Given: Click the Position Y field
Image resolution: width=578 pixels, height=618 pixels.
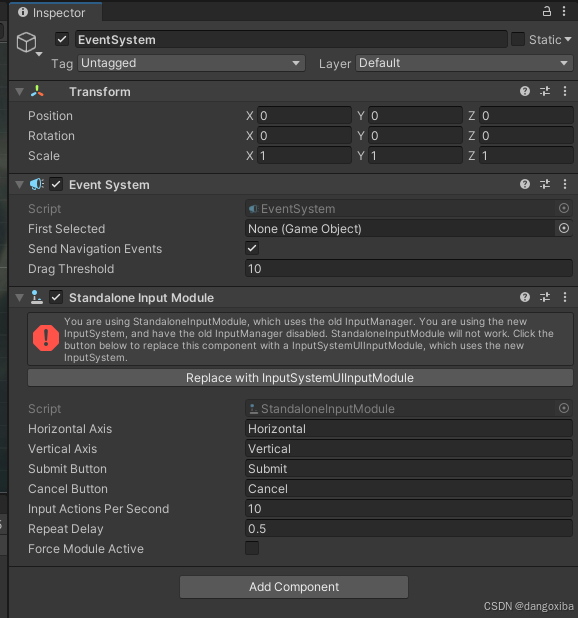Looking at the screenshot, I should [x=415, y=115].
